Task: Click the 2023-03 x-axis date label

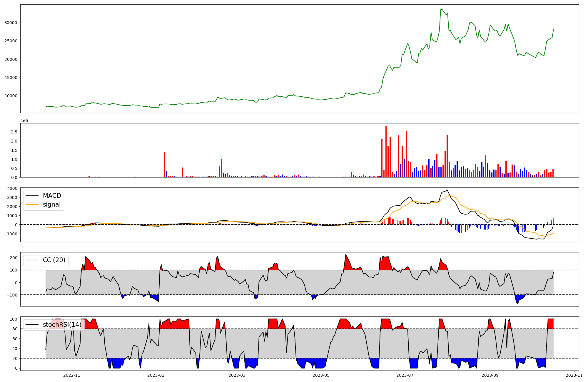Action: 237,375
